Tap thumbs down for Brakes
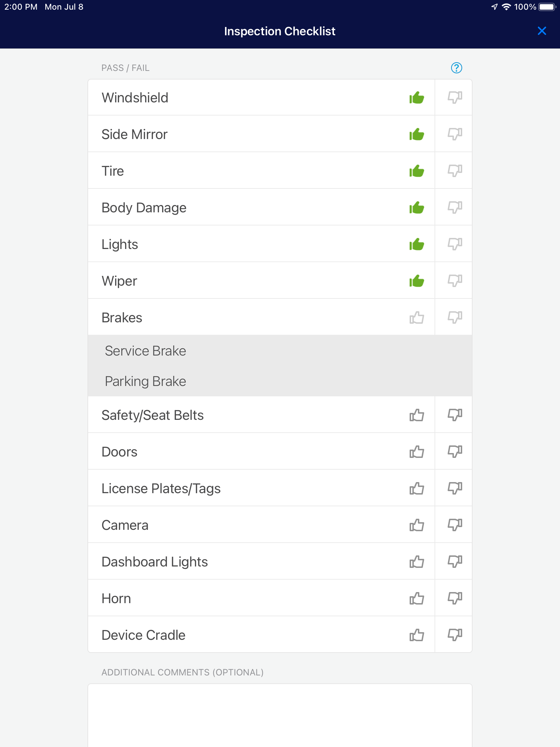Viewport: 560px width, 747px height. click(x=455, y=317)
